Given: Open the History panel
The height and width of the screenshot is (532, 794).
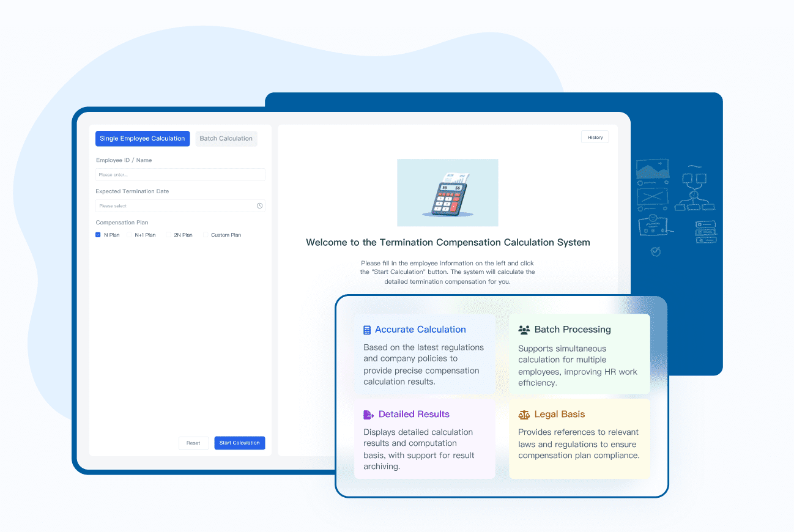Looking at the screenshot, I should coord(594,137).
